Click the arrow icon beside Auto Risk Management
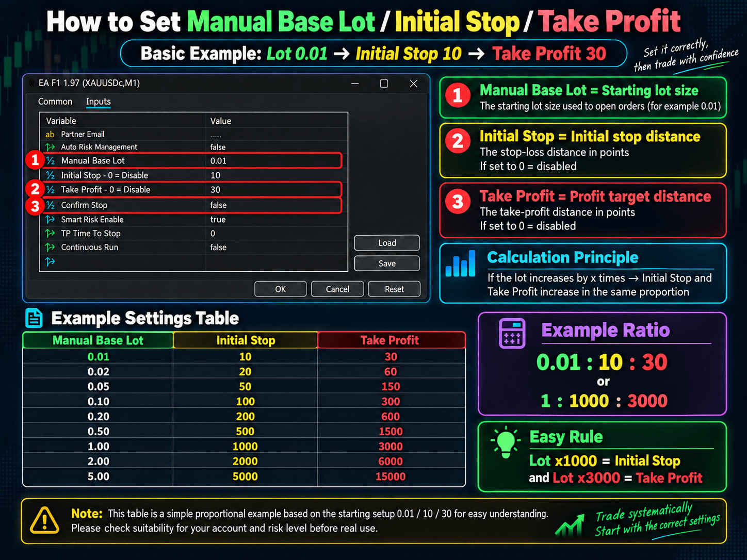Image resolution: width=747 pixels, height=560 pixels. coord(50,147)
